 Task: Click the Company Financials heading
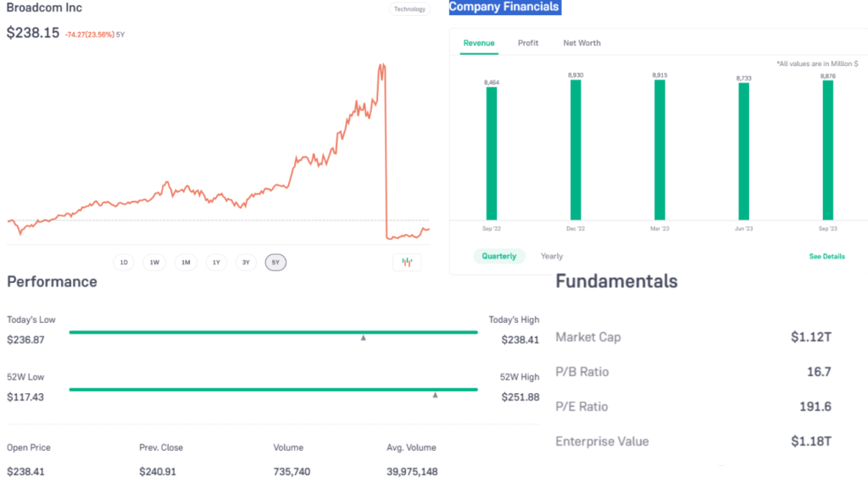click(504, 7)
